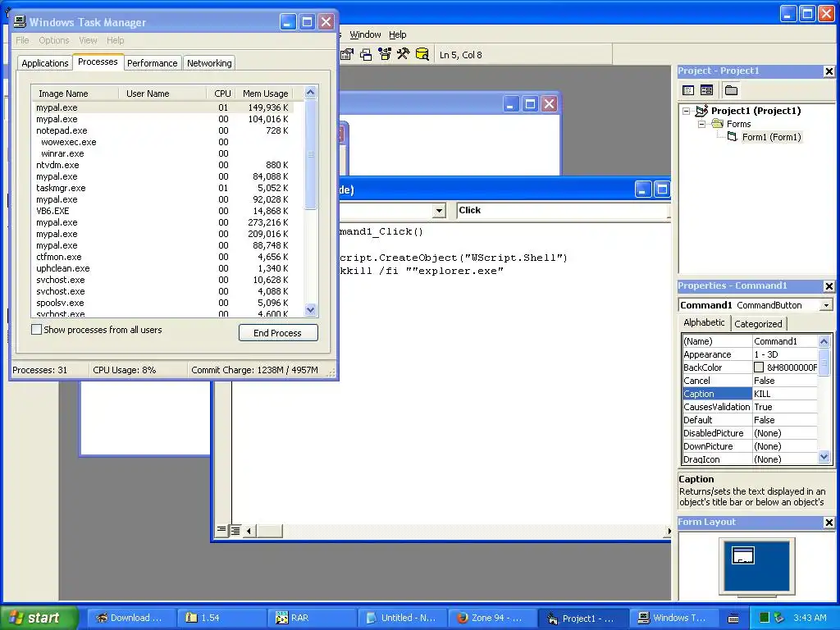Sort processes by Image Name column
840x630 pixels.
click(x=75, y=94)
